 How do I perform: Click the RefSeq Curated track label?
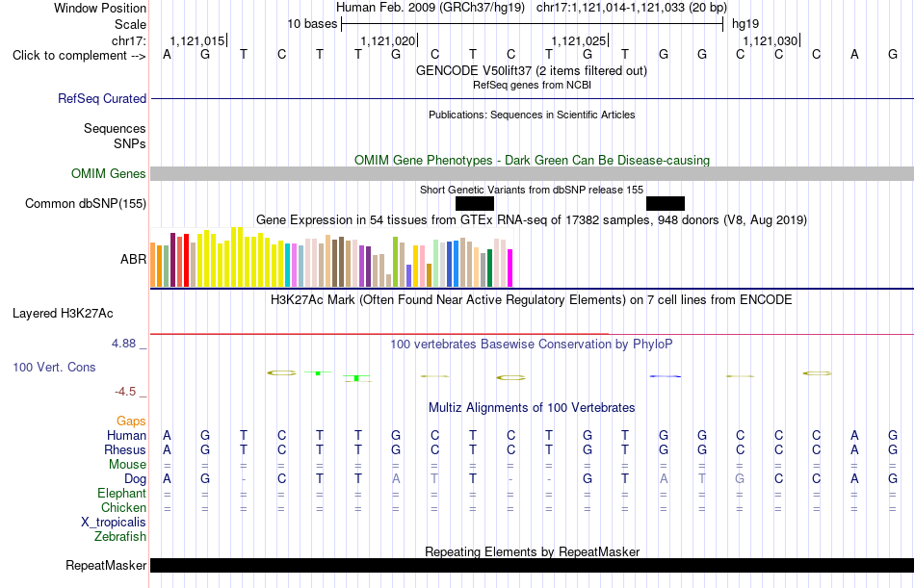(x=102, y=98)
